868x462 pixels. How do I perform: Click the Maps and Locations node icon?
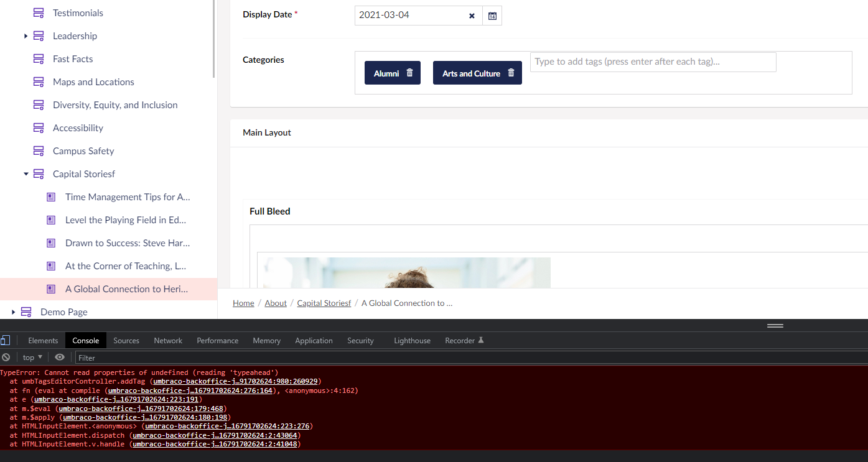click(x=38, y=81)
